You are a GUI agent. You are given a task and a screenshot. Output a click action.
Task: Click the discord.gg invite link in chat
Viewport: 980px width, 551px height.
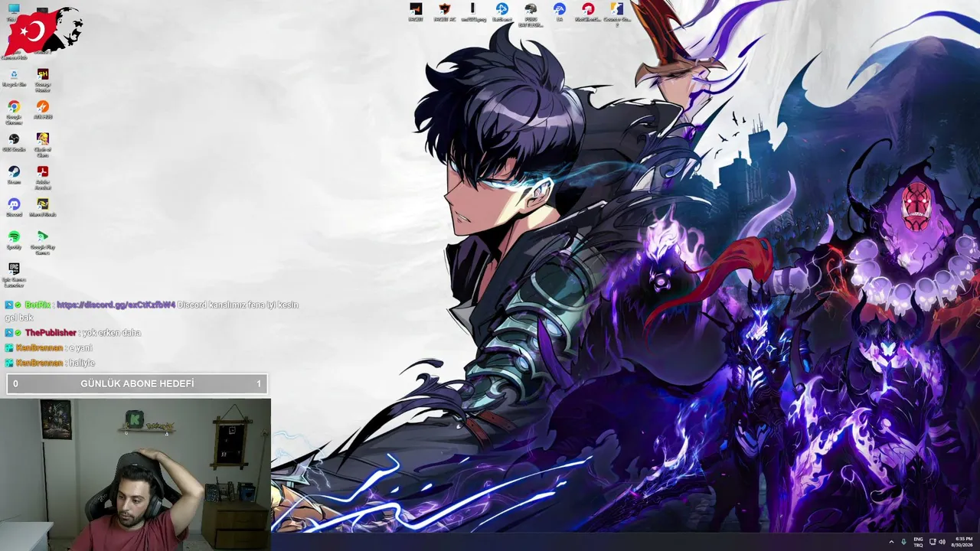coord(116,305)
